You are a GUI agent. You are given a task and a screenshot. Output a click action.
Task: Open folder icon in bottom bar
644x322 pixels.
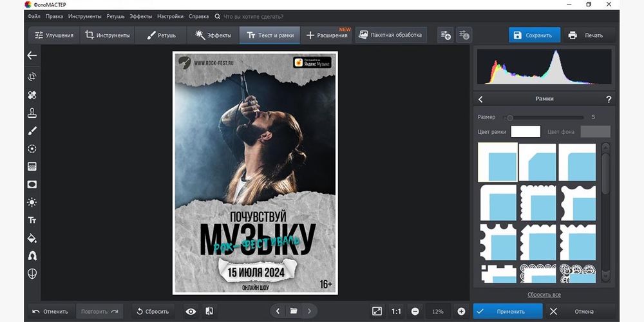[x=294, y=311]
